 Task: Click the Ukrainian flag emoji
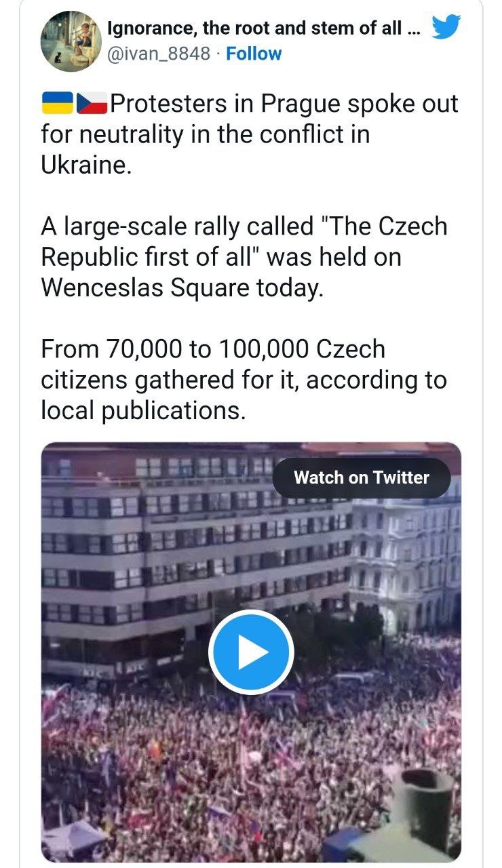58,103
